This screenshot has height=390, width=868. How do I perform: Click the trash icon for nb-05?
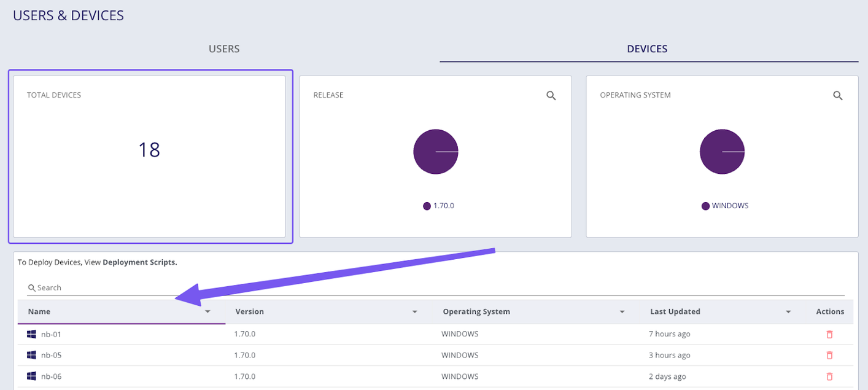[x=829, y=355]
